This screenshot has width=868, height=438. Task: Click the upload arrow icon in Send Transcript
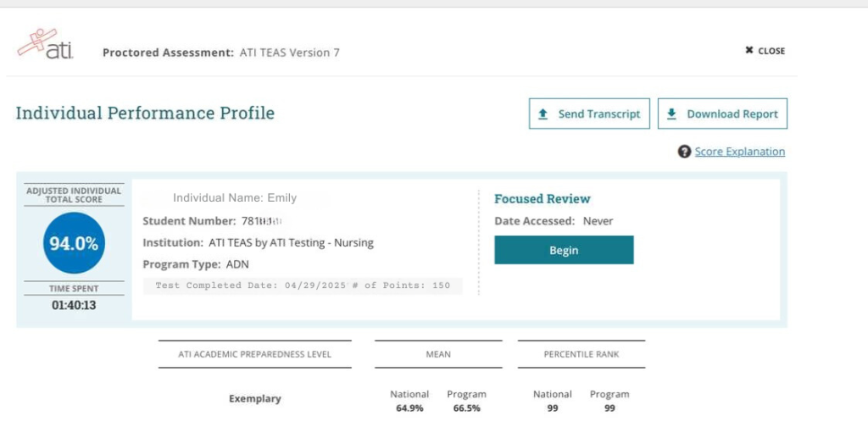[x=543, y=114]
